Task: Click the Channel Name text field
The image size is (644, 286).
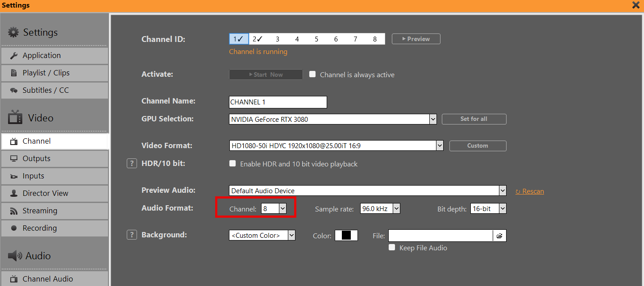Action: (x=278, y=102)
